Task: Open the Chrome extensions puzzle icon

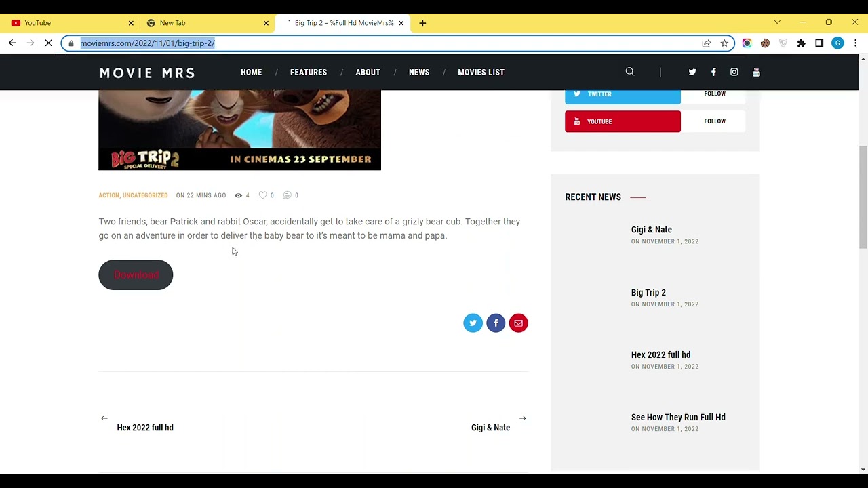Action: click(x=801, y=43)
